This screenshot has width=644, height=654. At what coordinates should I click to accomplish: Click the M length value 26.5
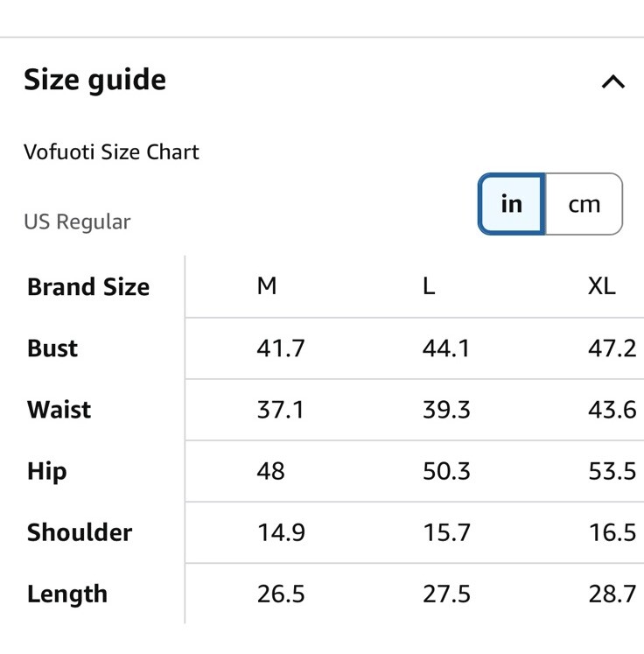coord(281,594)
